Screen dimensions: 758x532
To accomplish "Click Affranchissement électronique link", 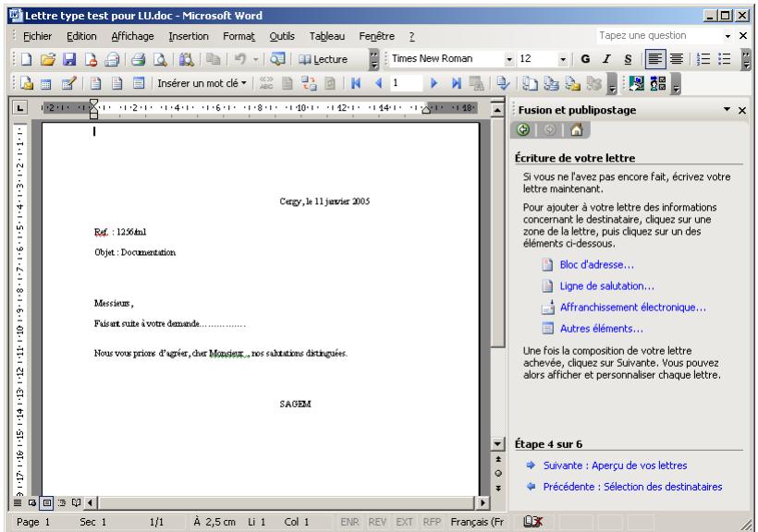I will (x=633, y=308).
